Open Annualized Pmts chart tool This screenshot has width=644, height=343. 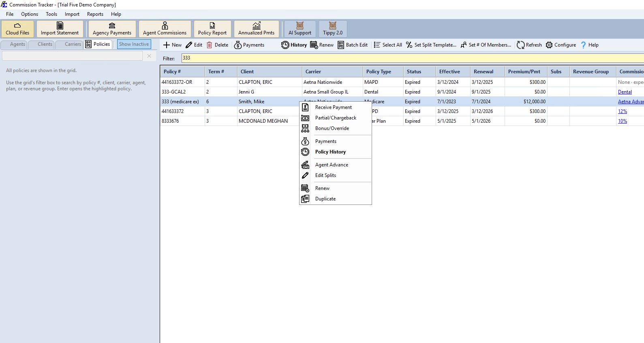(256, 29)
